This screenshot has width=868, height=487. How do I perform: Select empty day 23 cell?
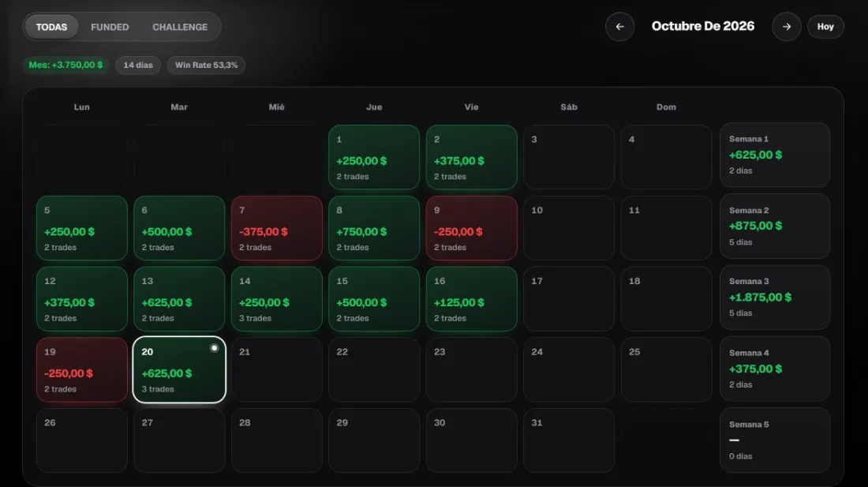[471, 369]
